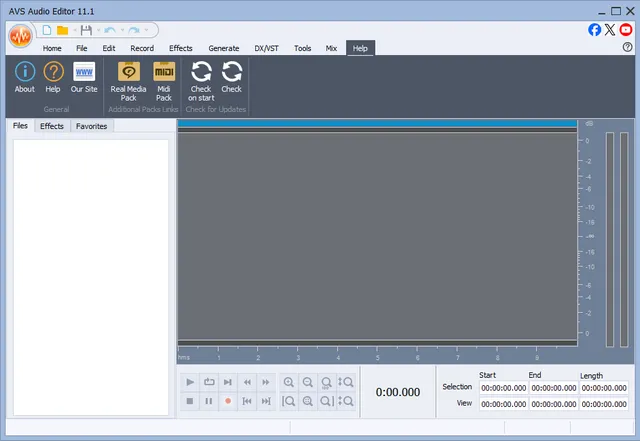Click the Selection End time field
The height and width of the screenshot is (441, 640).
(554, 388)
